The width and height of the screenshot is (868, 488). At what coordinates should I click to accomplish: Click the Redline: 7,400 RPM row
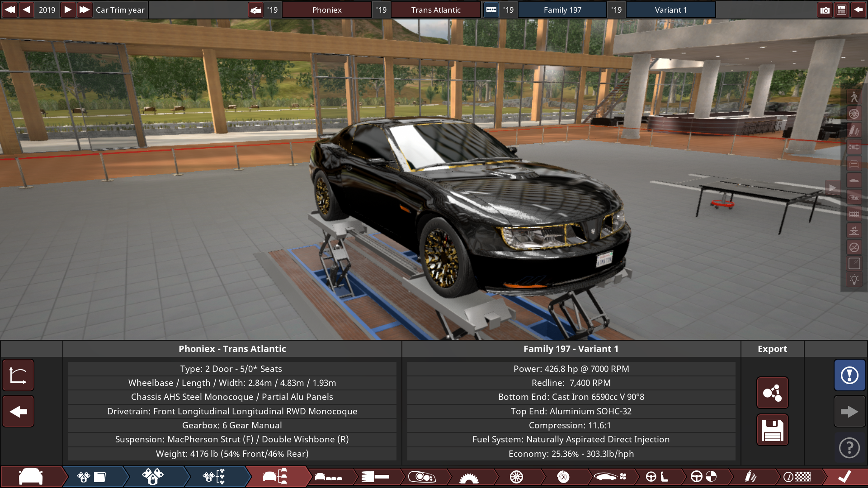tap(571, 383)
